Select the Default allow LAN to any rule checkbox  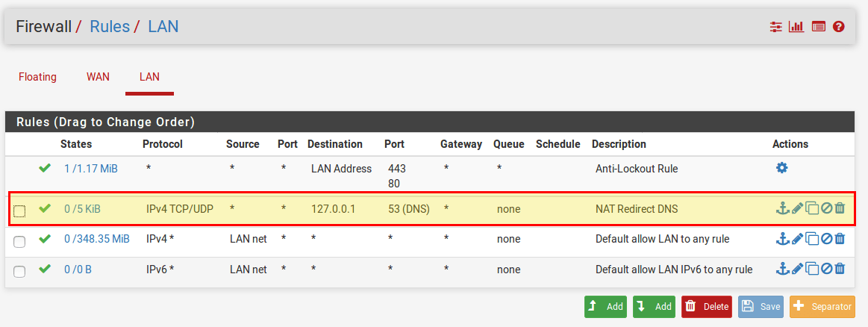pyautogui.click(x=19, y=241)
